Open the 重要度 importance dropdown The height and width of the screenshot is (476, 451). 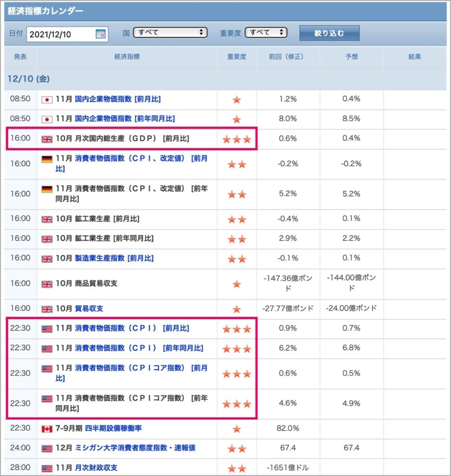(x=266, y=32)
